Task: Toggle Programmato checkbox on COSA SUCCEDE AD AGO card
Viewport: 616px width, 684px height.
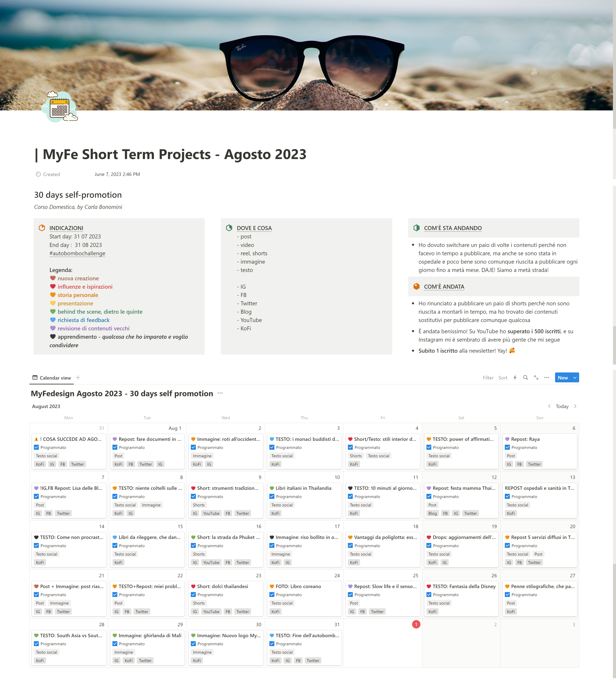Action: pyautogui.click(x=36, y=447)
